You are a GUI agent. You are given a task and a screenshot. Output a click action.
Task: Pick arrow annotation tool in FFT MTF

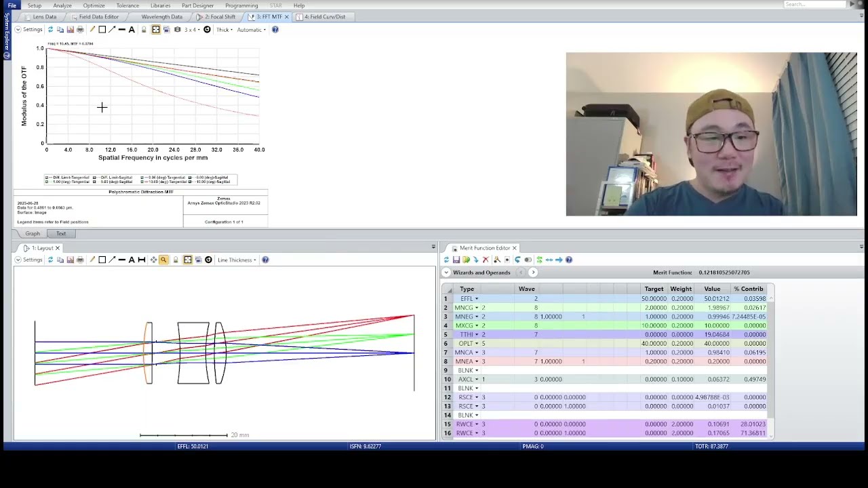tap(113, 30)
